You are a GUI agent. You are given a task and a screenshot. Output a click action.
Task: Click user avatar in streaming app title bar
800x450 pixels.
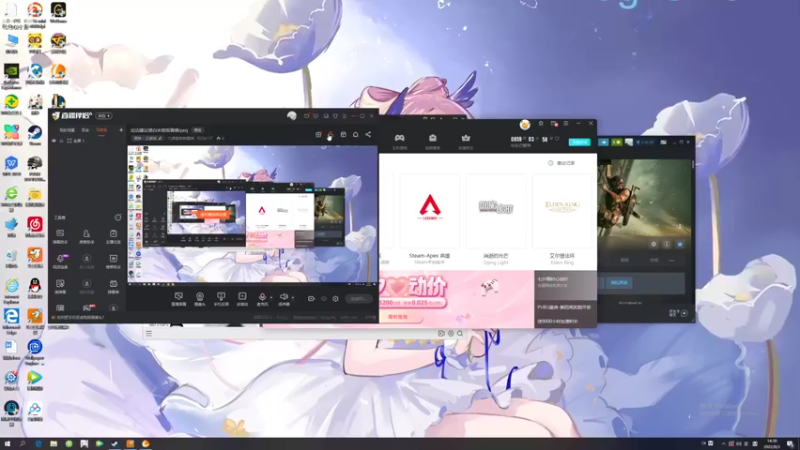(292, 116)
